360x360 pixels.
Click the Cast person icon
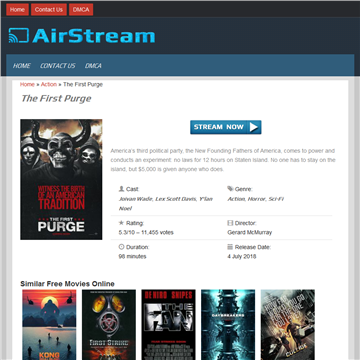pyautogui.click(x=121, y=189)
